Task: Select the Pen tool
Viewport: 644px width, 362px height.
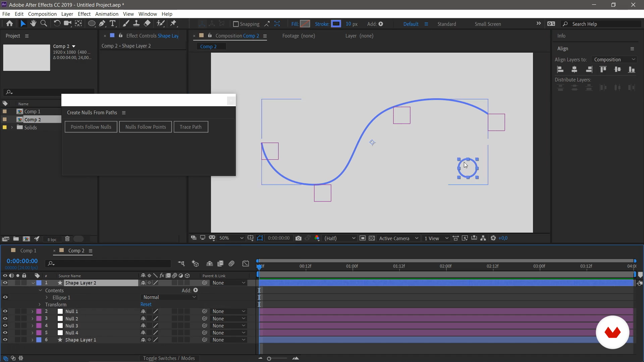Action: (x=102, y=23)
